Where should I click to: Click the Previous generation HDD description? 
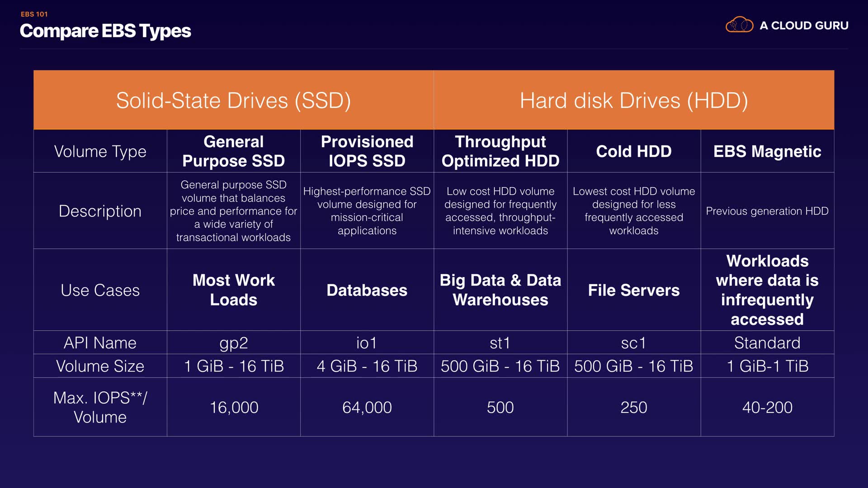coord(767,211)
